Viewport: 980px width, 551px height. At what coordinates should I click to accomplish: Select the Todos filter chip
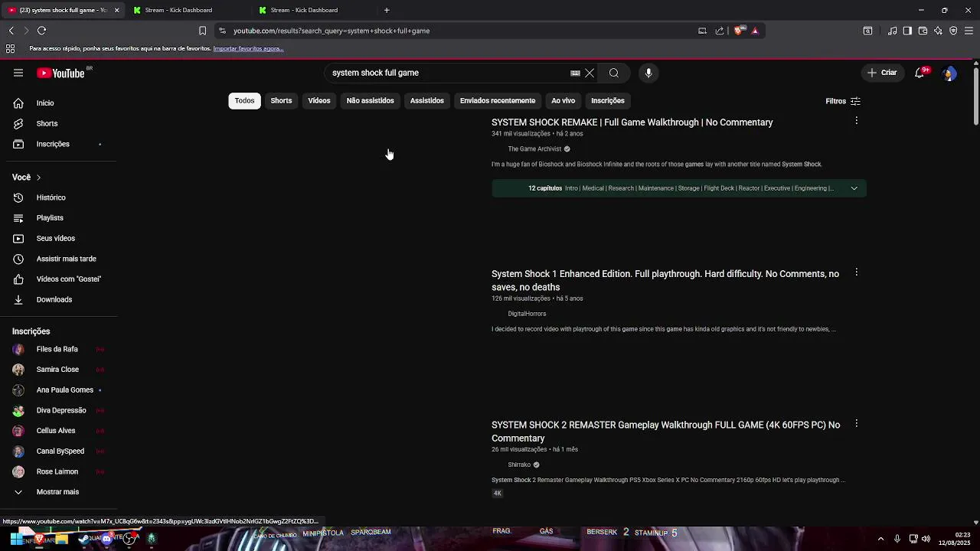coord(244,101)
